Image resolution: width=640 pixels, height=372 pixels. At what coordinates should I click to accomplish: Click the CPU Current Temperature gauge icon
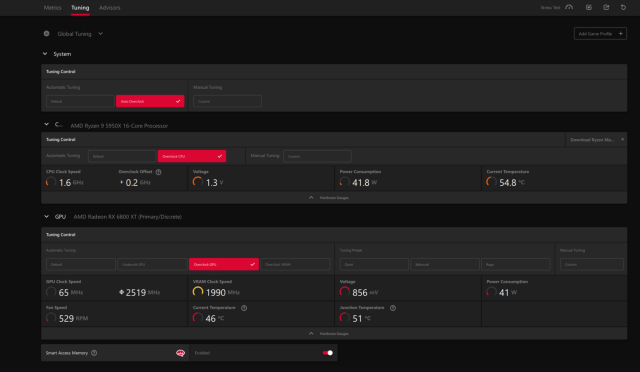[x=492, y=182]
